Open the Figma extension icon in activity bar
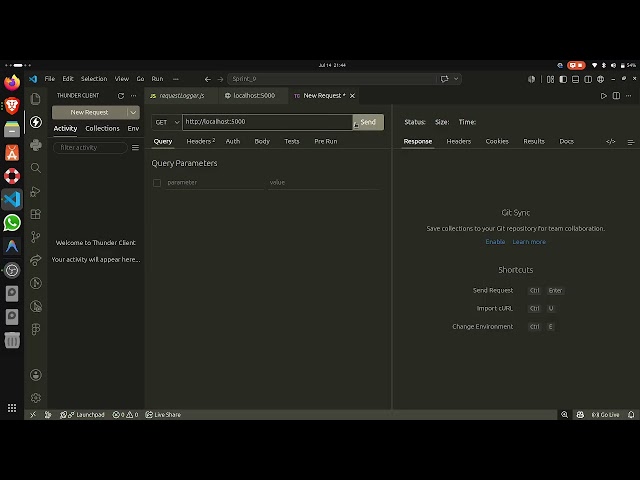Screen dimensions: 640x480 (x=36, y=329)
